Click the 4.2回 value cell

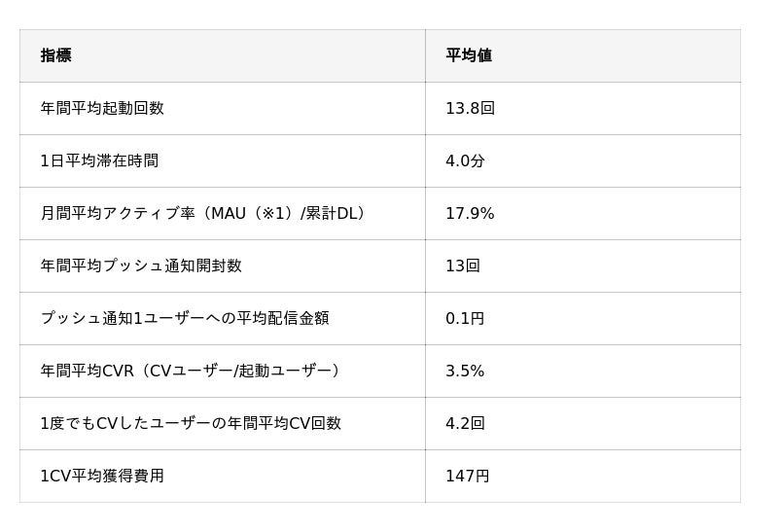click(x=465, y=423)
